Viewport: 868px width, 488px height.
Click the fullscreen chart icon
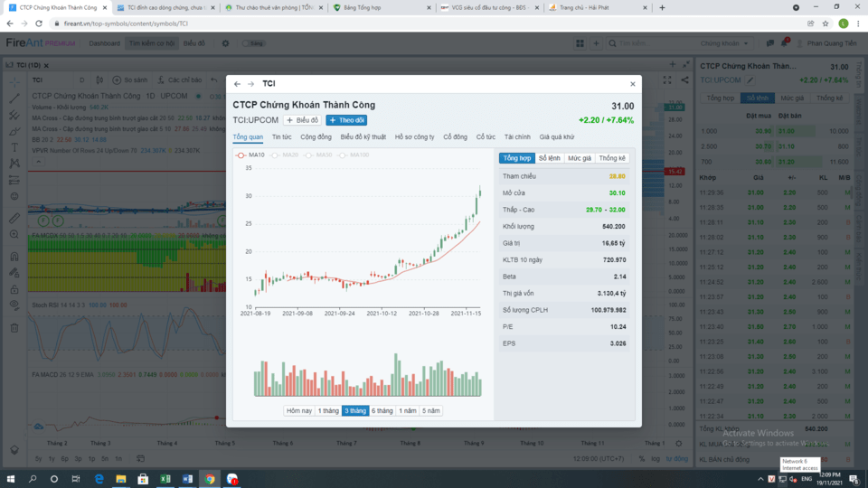(667, 80)
